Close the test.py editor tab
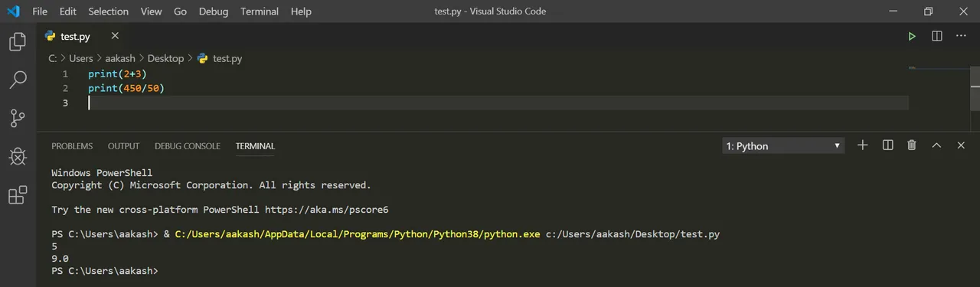 [115, 36]
